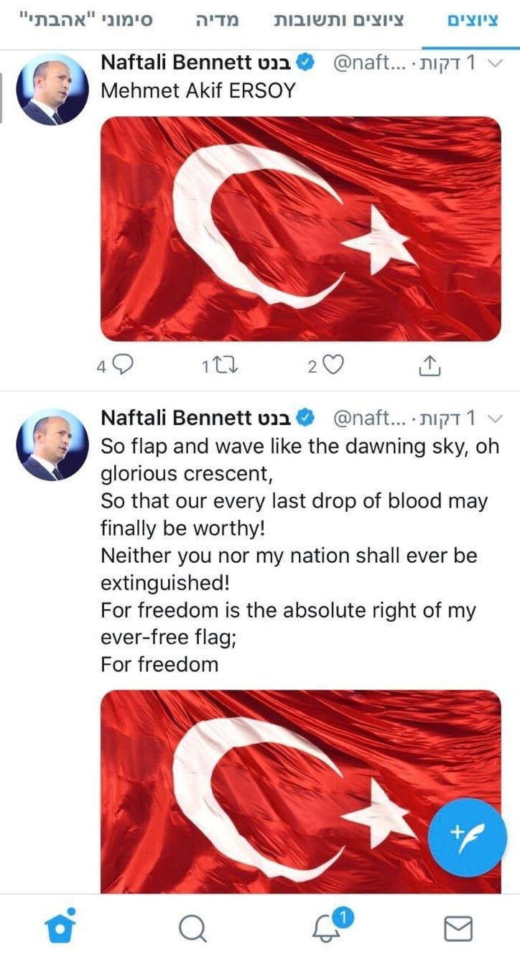Select the Home icon in bottom navigation
The height and width of the screenshot is (980, 520).
(x=61, y=928)
